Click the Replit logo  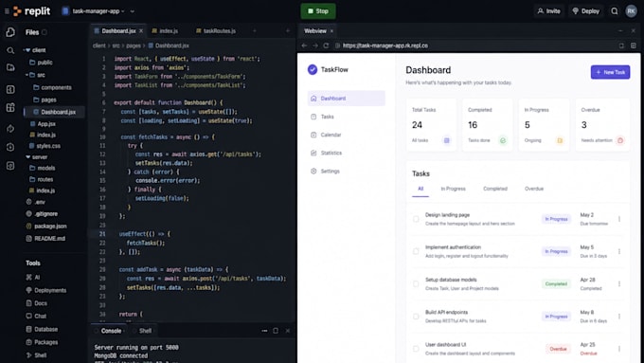coord(32,11)
